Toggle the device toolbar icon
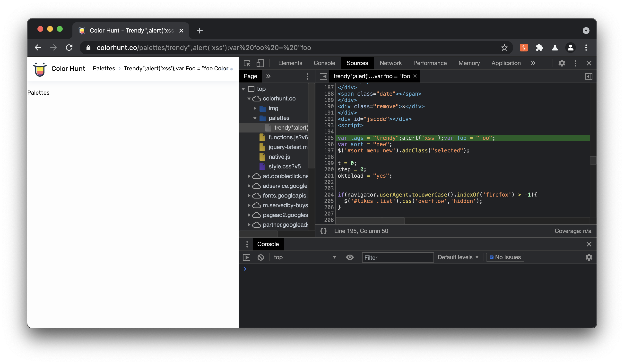Image resolution: width=624 pixels, height=364 pixels. [x=260, y=63]
